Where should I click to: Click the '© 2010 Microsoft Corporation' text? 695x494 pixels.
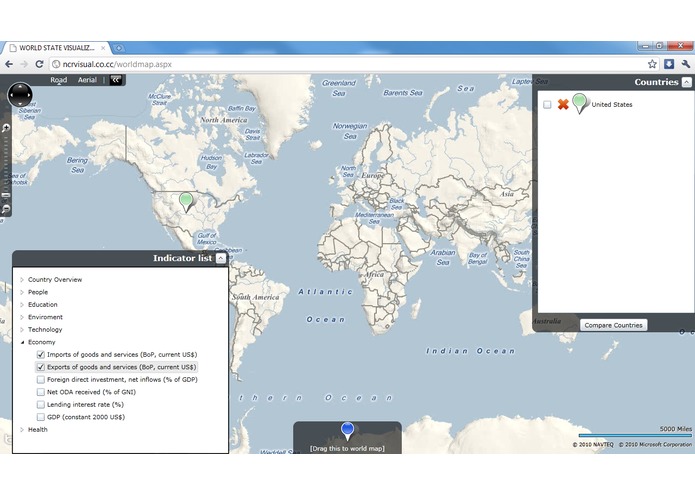point(655,444)
